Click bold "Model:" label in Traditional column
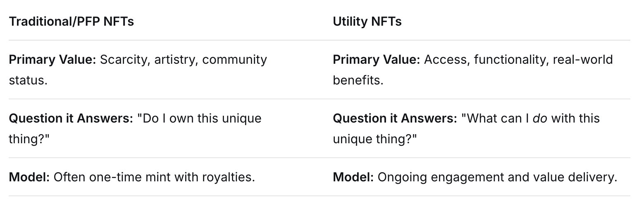 [29, 177]
